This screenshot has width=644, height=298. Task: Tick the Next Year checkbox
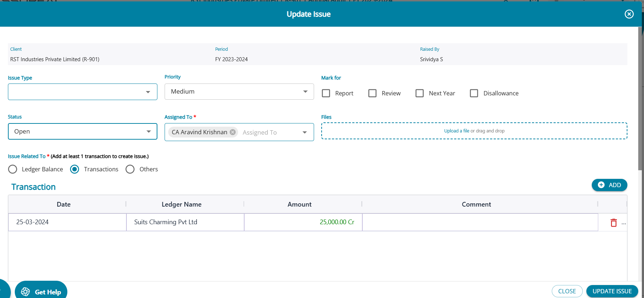pos(420,93)
